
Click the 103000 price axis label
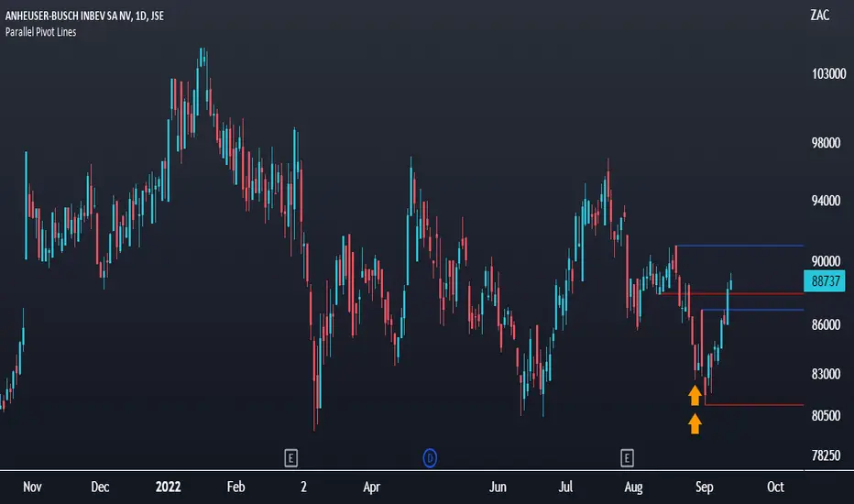click(x=829, y=73)
